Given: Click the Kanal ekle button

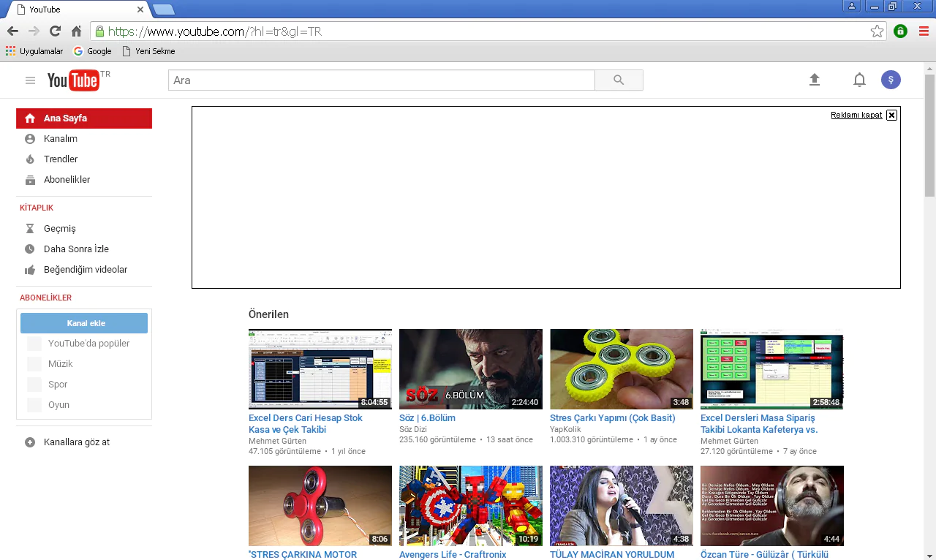Looking at the screenshot, I should click(x=84, y=323).
